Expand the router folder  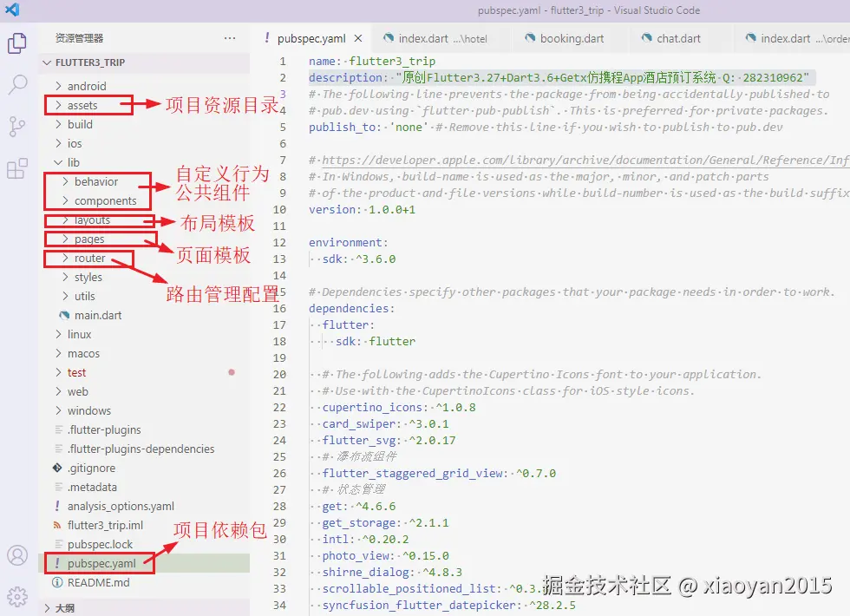pyautogui.click(x=66, y=258)
